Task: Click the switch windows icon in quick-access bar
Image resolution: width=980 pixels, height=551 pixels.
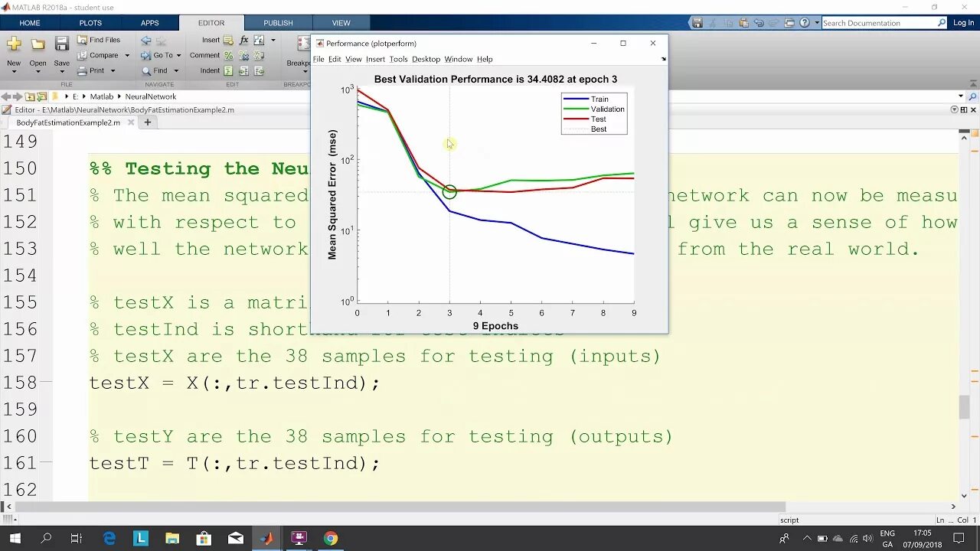Action: point(789,23)
